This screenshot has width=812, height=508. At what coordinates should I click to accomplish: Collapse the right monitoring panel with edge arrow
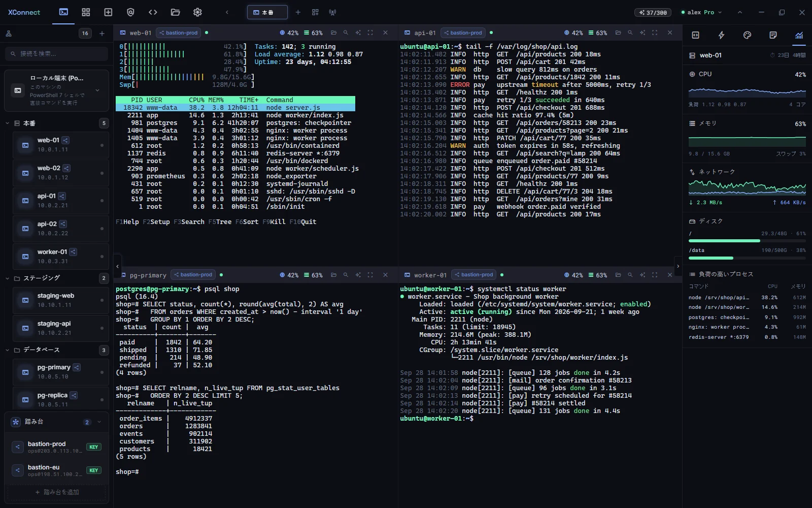678,266
